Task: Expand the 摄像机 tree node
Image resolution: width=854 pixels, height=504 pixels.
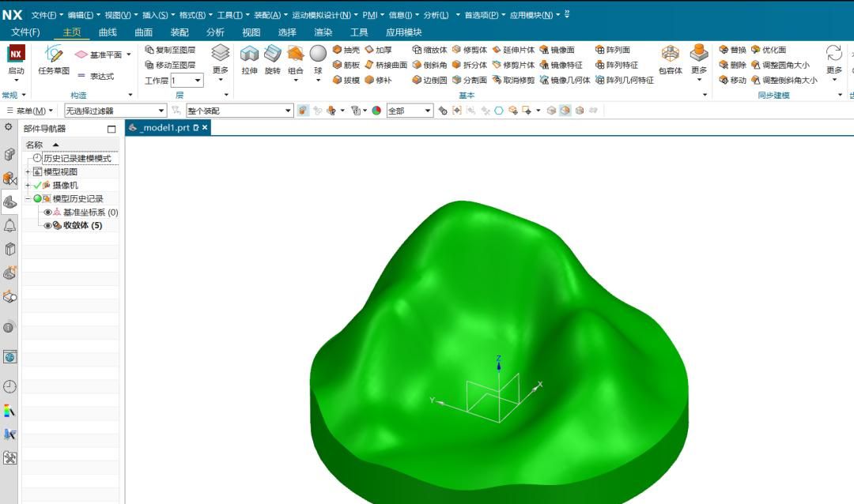Action: [28, 185]
